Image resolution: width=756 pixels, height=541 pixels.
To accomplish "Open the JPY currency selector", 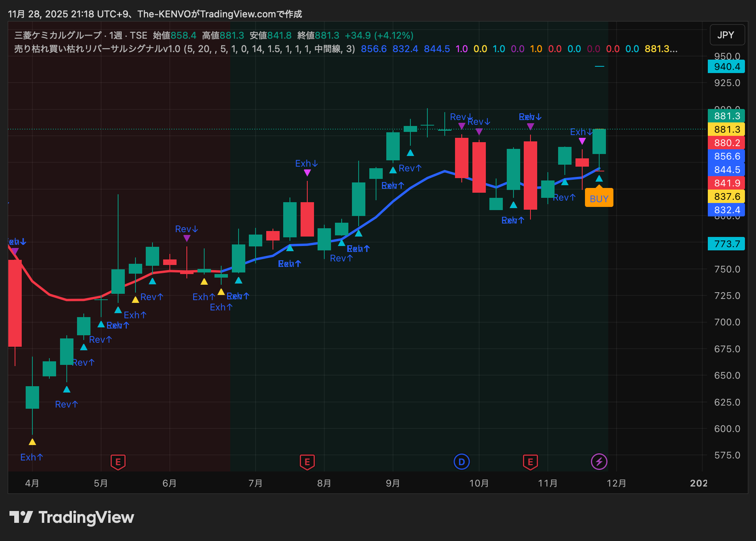I will pyautogui.click(x=727, y=35).
